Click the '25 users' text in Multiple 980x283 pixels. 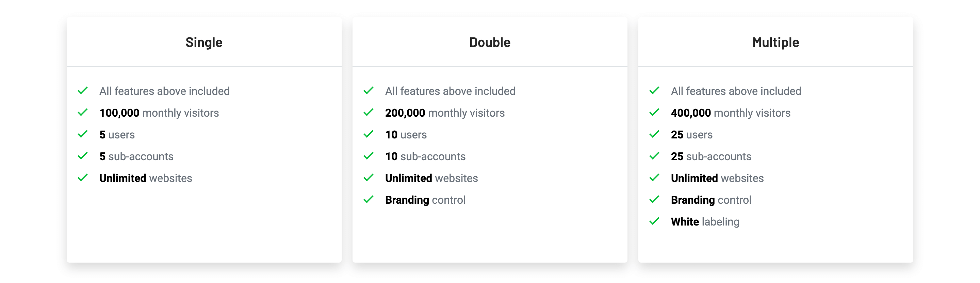(x=692, y=135)
